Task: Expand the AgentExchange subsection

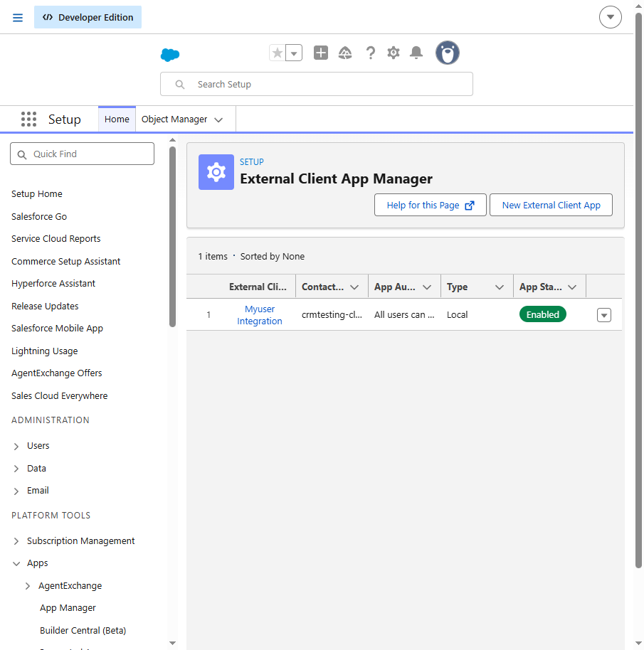Action: [x=28, y=586]
